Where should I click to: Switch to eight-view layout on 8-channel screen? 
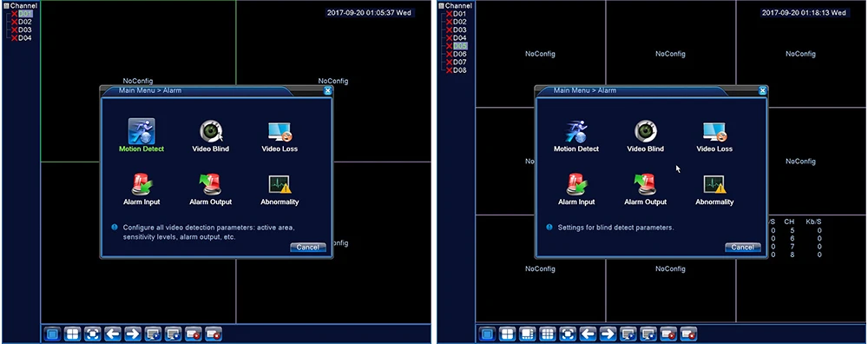click(528, 334)
